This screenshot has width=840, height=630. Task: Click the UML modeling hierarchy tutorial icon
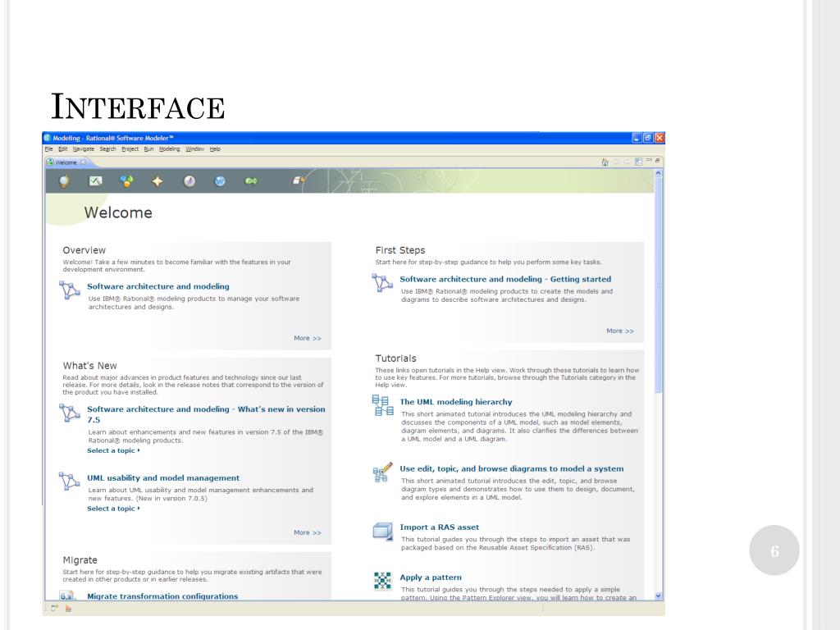(x=382, y=405)
